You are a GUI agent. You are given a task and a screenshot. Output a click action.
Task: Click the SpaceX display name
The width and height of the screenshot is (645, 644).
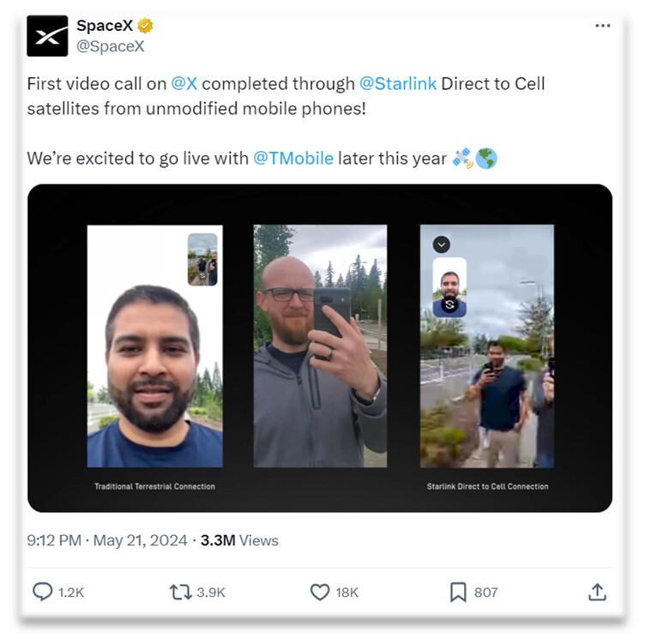click(105, 26)
